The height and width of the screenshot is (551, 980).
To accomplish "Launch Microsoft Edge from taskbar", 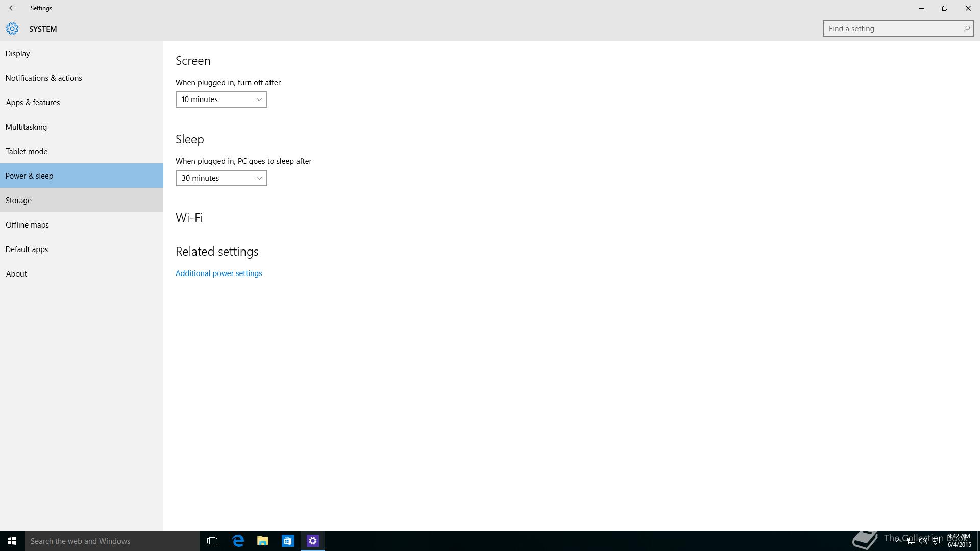I will click(238, 541).
